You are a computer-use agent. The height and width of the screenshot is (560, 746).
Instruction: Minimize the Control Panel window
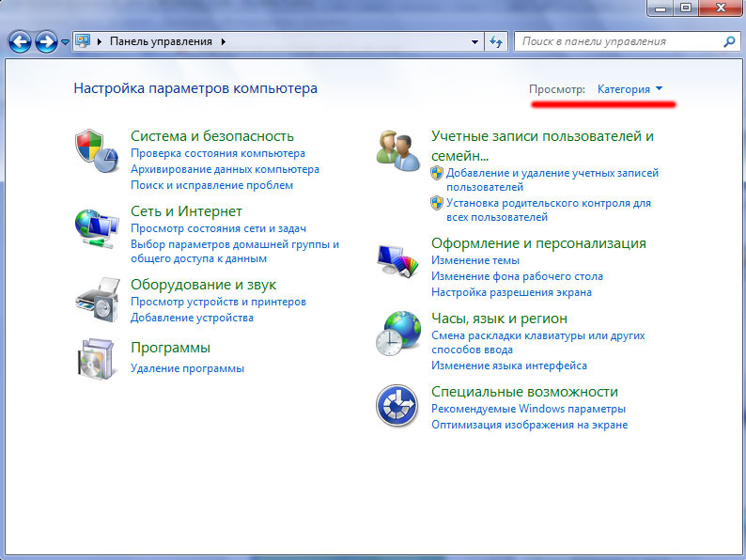(x=661, y=8)
